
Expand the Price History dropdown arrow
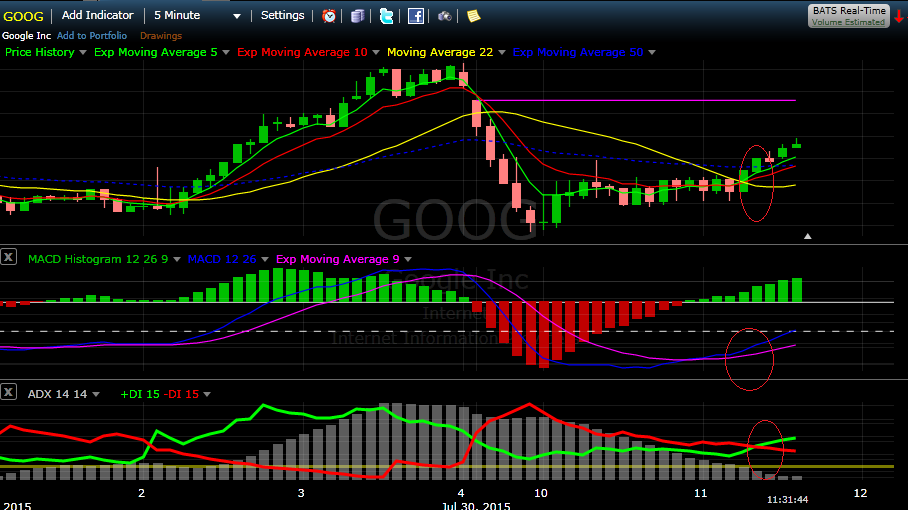83,53
